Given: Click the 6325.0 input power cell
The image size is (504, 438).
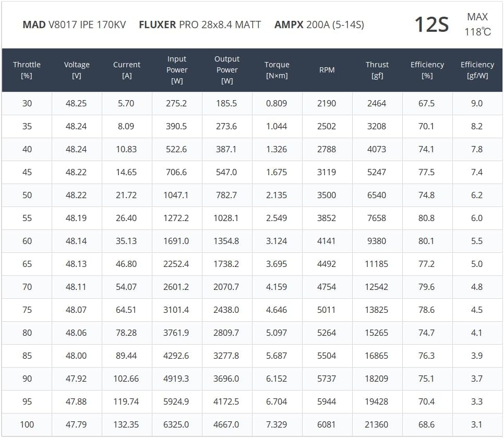Looking at the screenshot, I should coord(176,424).
